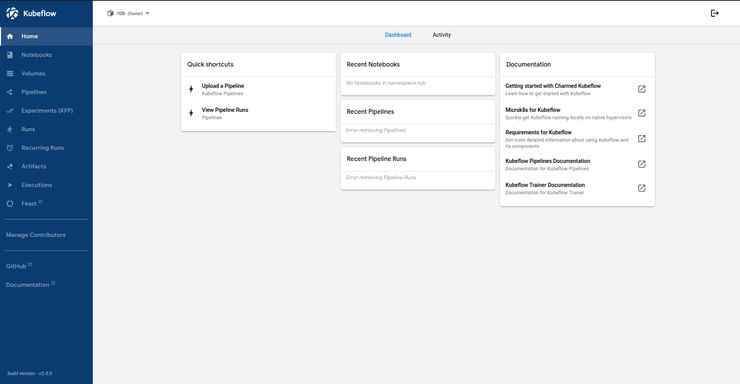The height and width of the screenshot is (384, 740).
Task: Open external link icon for Kubeflow Trainer Documentation
Action: coord(641,188)
